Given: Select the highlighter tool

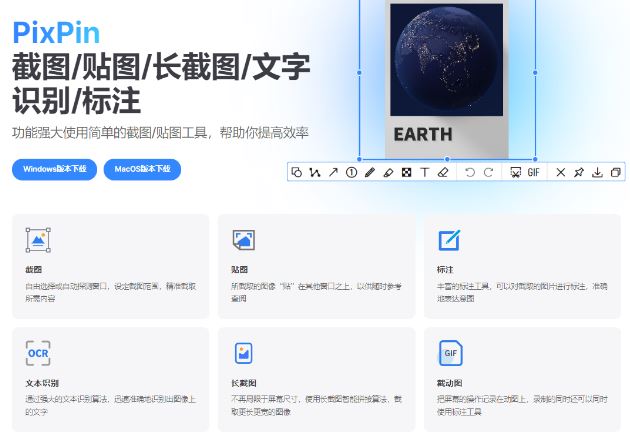Looking at the screenshot, I should (388, 172).
